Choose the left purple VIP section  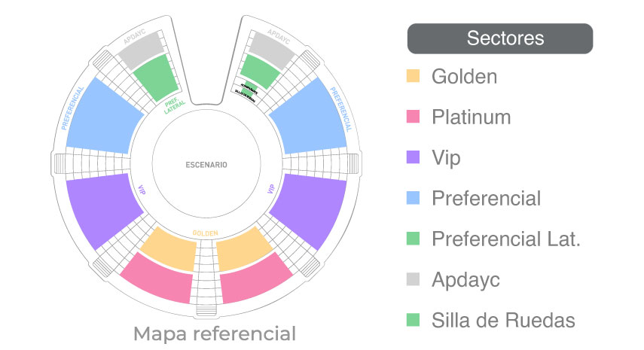click(x=102, y=209)
